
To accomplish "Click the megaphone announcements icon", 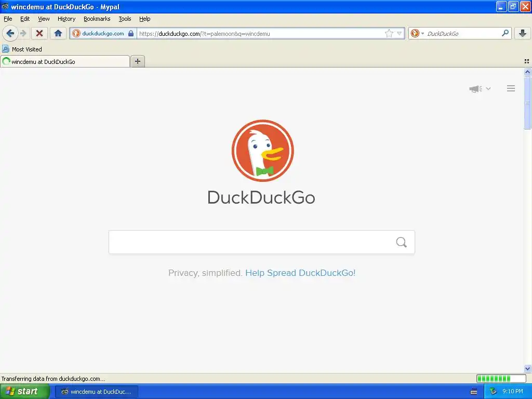I will coord(476,89).
